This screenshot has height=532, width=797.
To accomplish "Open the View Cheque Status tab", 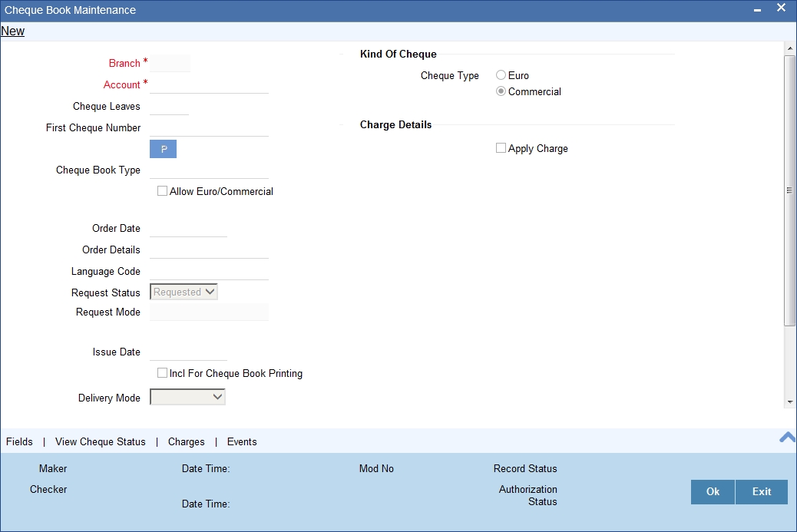I will coord(101,441).
